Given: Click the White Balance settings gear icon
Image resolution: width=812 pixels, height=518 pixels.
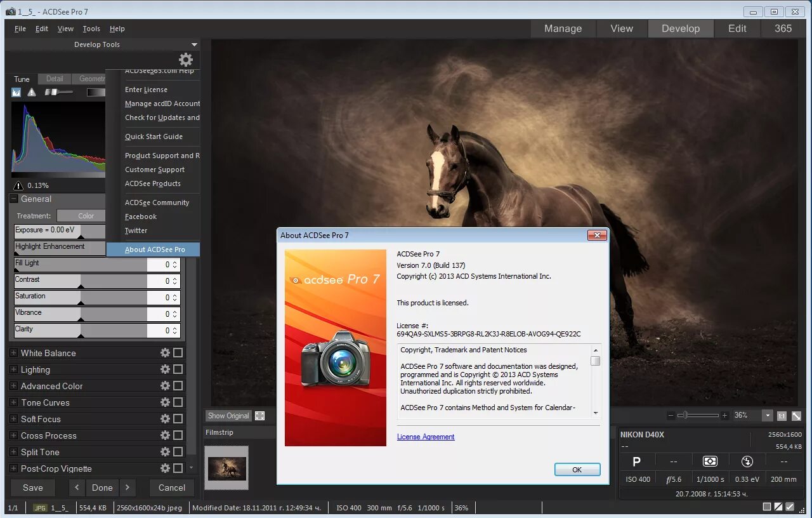Looking at the screenshot, I should (x=165, y=352).
